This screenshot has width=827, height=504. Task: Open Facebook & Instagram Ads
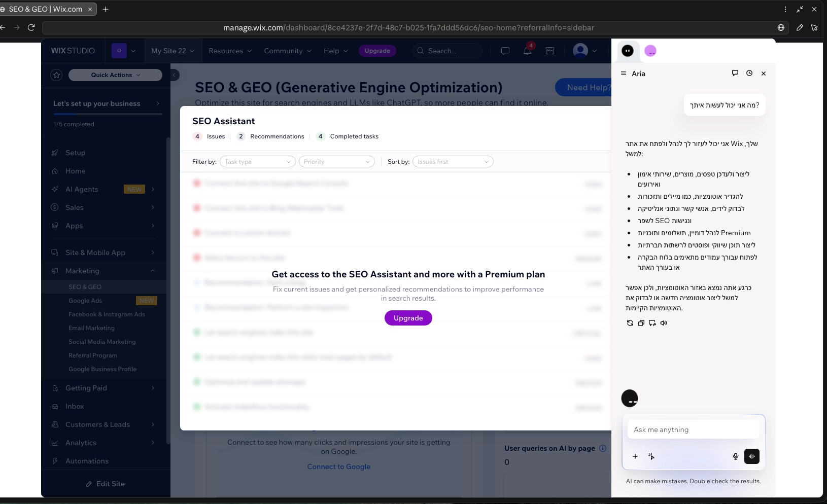click(104, 314)
